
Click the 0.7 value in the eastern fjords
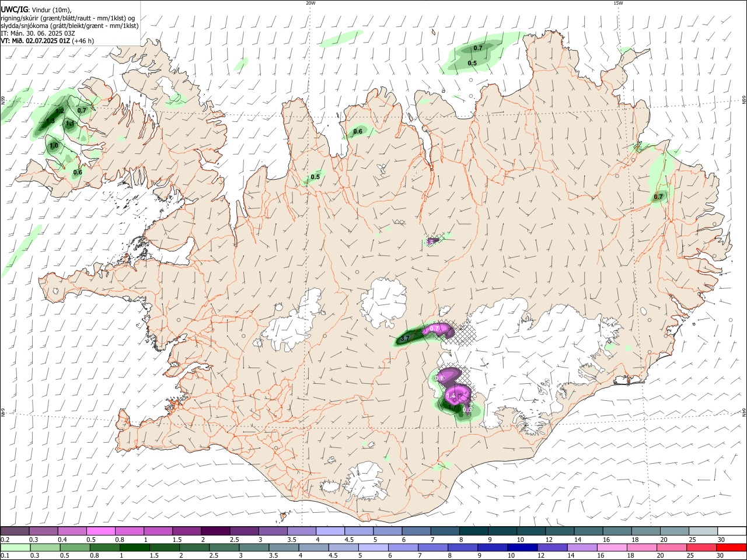658,197
